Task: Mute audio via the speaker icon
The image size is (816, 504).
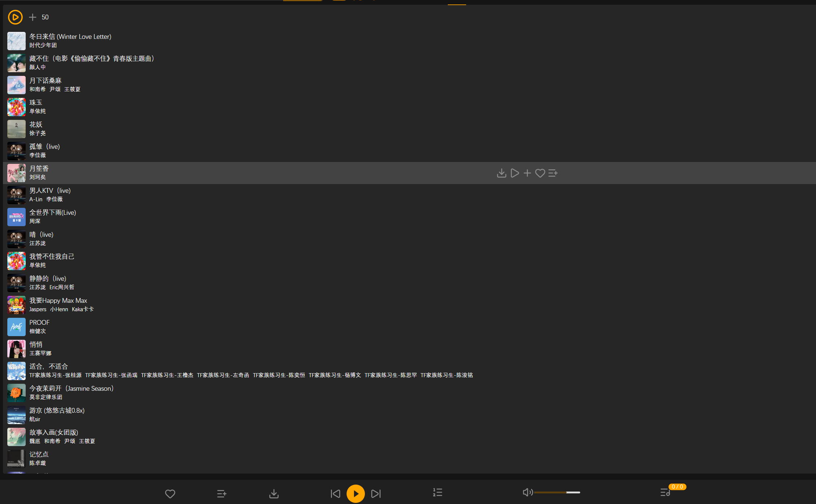Action: 527,492
